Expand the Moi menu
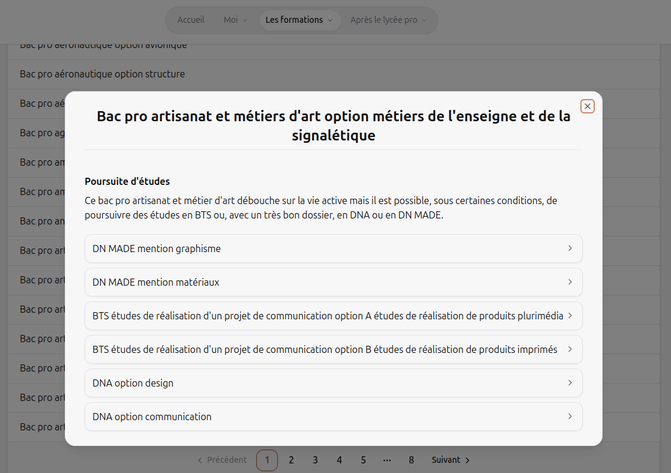Image resolution: width=671 pixels, height=473 pixels. [235, 20]
